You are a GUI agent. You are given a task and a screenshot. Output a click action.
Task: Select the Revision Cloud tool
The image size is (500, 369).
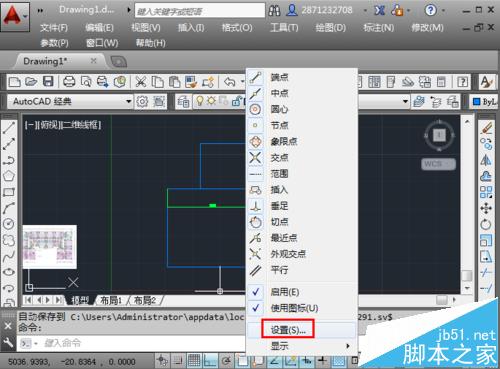tap(9, 240)
